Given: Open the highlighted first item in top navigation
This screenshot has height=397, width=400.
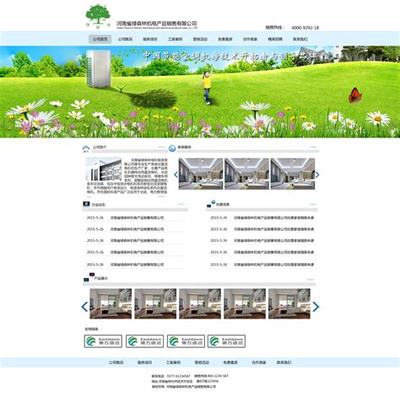Looking at the screenshot, I should [x=100, y=39].
